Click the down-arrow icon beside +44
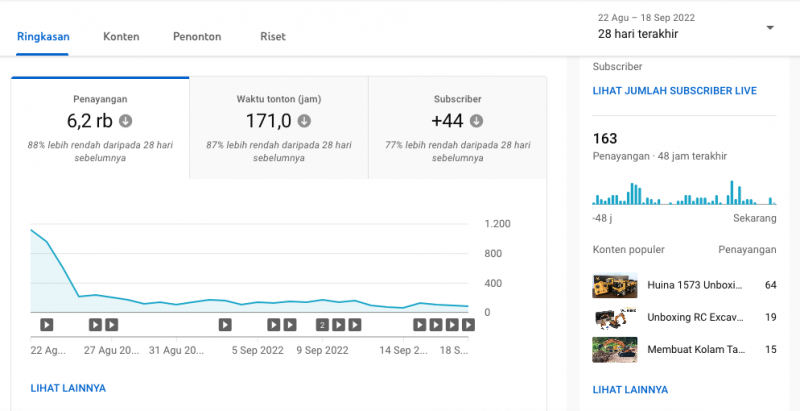Screen dimensions: 800x411 476,121
